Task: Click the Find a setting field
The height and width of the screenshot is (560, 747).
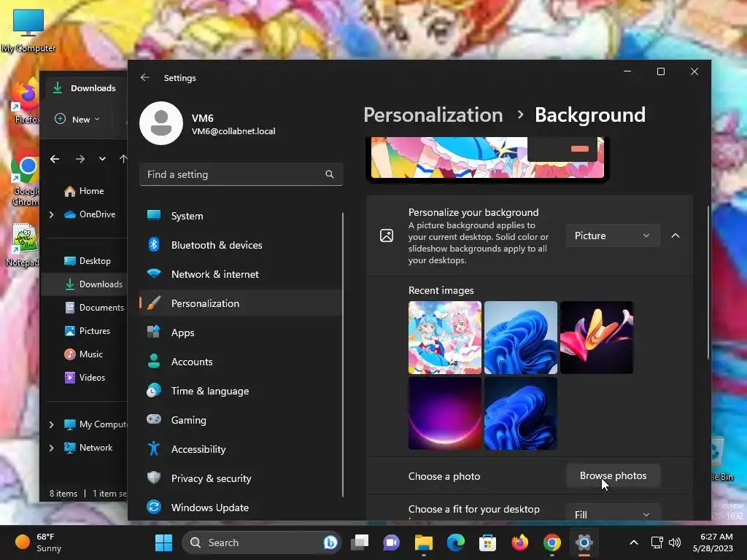Action: [x=241, y=174]
